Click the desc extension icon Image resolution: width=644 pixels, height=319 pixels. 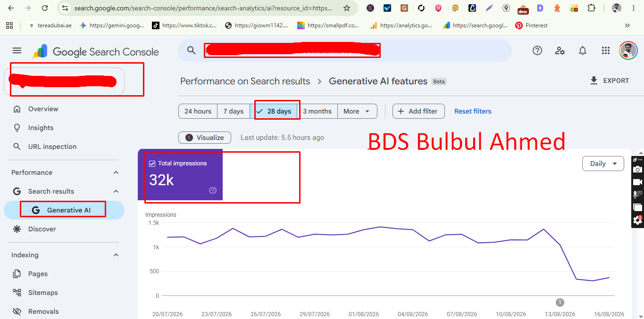[523, 9]
